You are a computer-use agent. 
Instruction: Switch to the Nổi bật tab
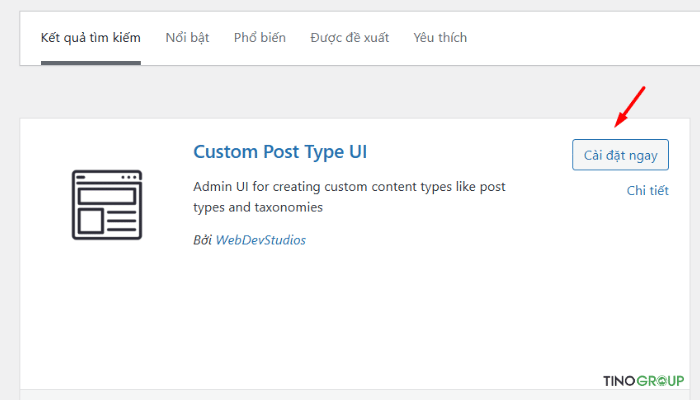pos(187,38)
